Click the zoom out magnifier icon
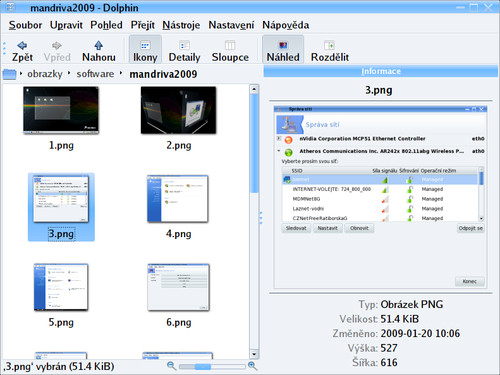Image resolution: width=500 pixels, height=375 pixels. pyautogui.click(x=172, y=366)
